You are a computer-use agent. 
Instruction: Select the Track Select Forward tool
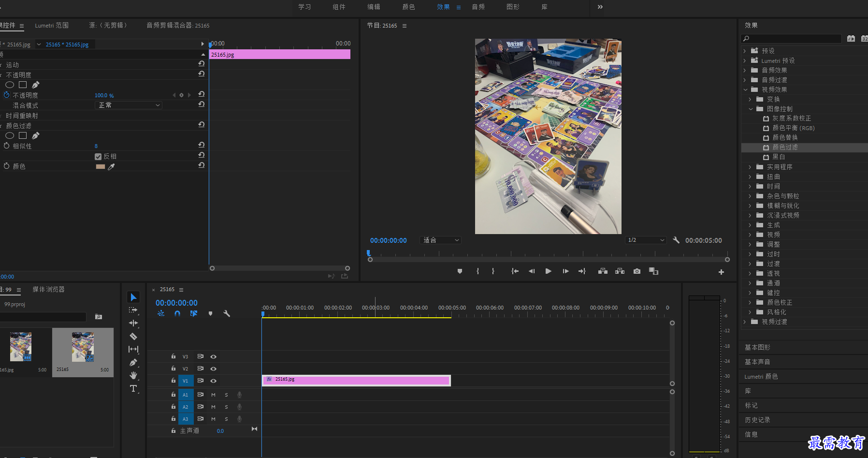133,310
